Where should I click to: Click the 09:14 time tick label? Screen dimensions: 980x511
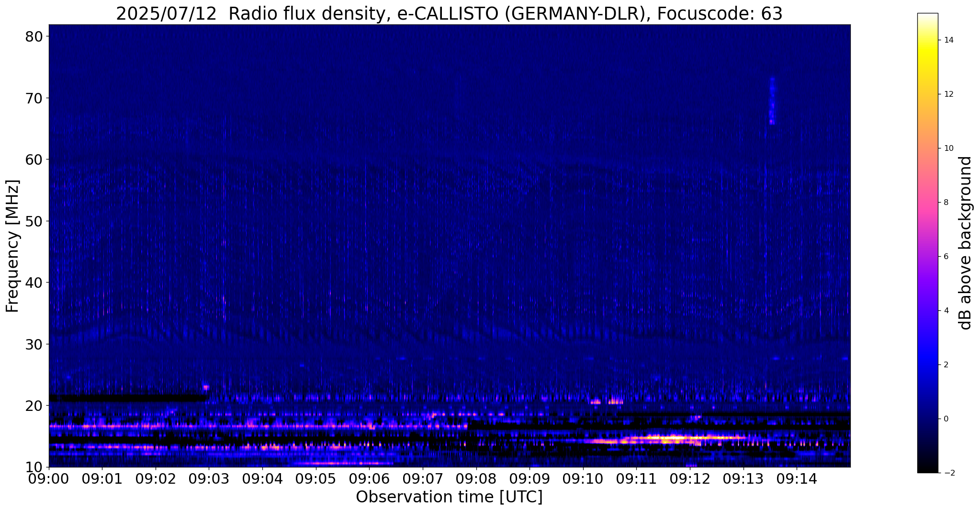click(x=797, y=479)
